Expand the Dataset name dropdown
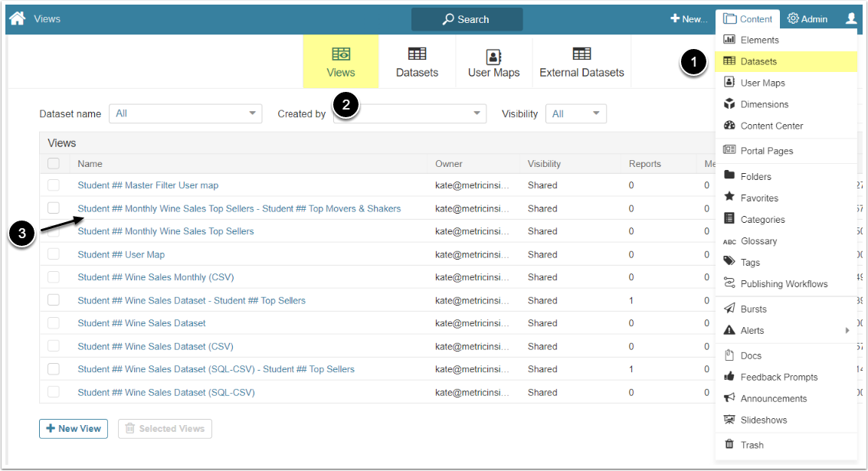Image resolution: width=868 pixels, height=471 pixels. [x=185, y=114]
